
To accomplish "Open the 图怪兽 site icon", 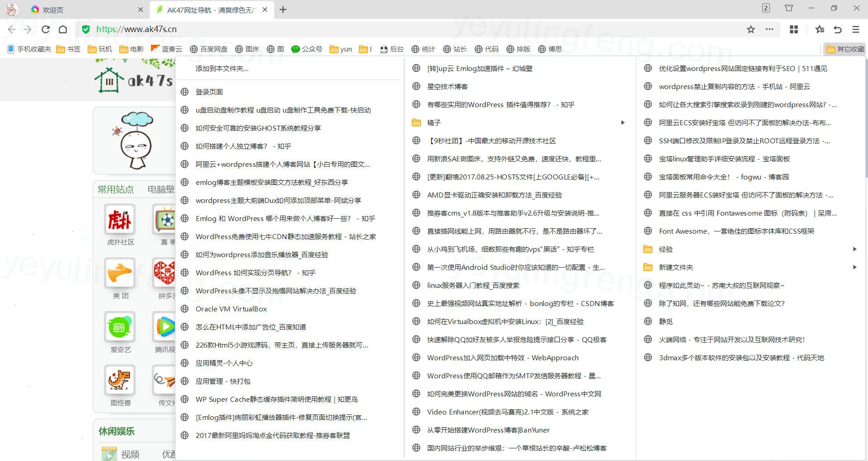I will (120, 380).
